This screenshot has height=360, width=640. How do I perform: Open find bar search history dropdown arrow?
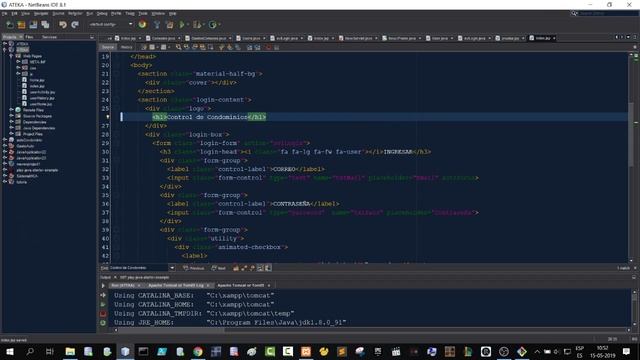coord(172,268)
